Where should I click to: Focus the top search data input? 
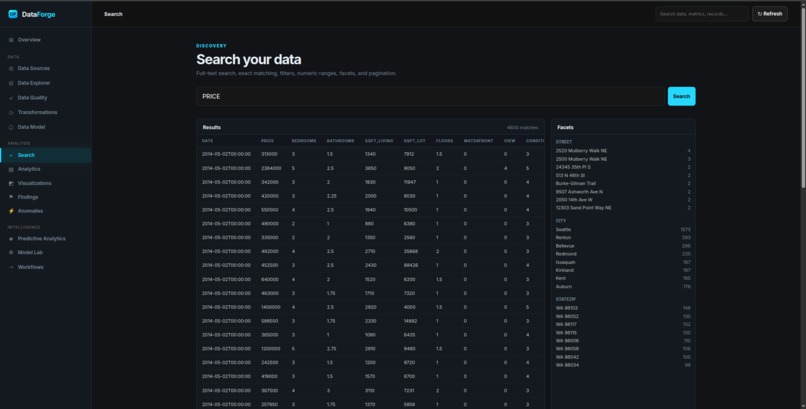pyautogui.click(x=702, y=14)
